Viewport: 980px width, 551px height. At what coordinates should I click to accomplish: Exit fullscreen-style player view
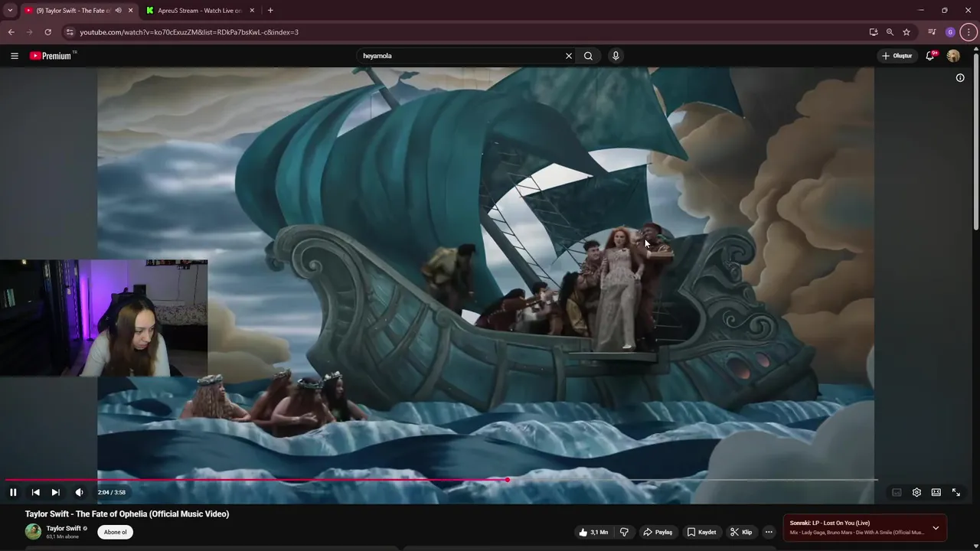(x=955, y=492)
